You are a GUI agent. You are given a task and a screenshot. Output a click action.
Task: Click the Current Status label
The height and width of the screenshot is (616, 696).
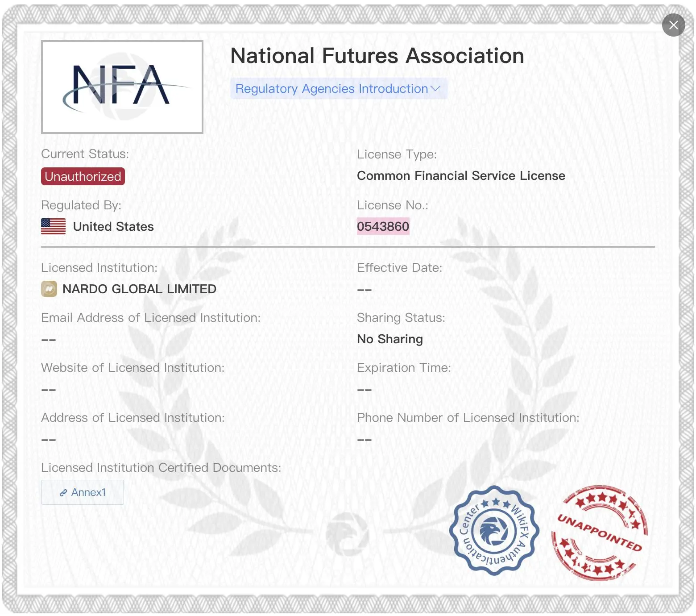[85, 154]
